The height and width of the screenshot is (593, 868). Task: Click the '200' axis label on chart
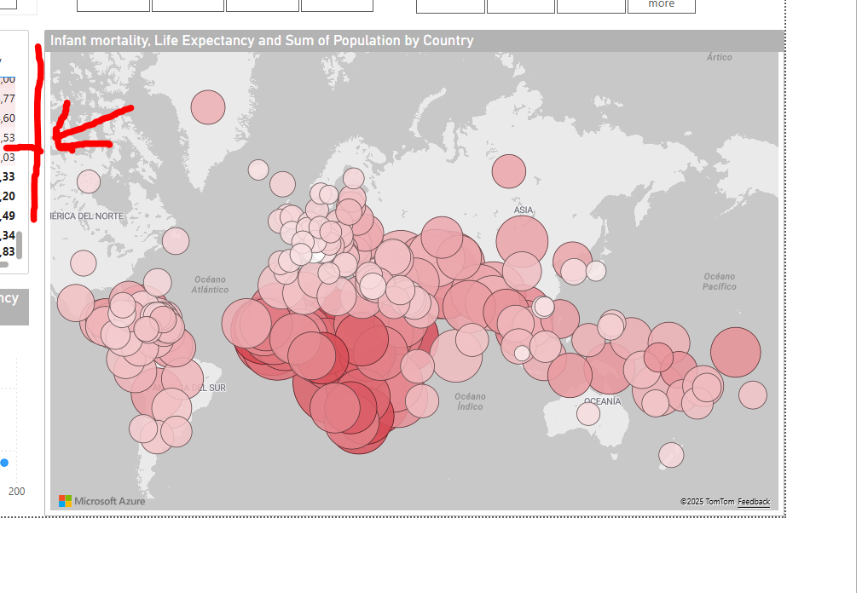pyautogui.click(x=17, y=492)
